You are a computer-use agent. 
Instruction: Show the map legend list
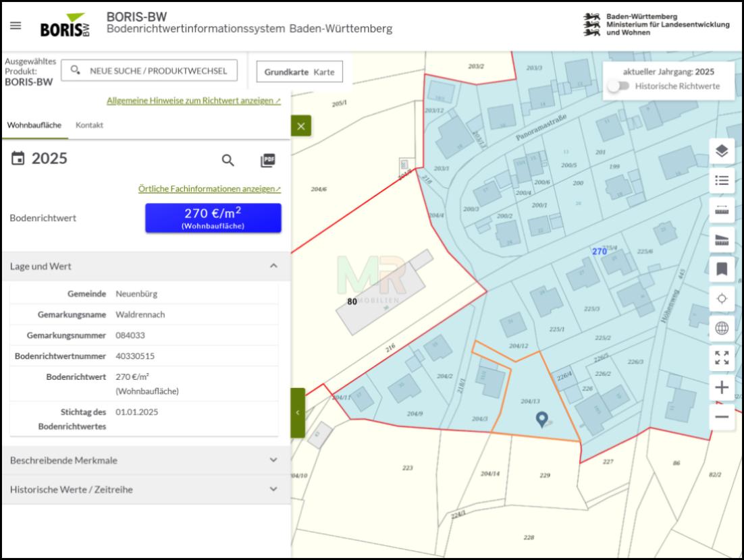click(722, 181)
